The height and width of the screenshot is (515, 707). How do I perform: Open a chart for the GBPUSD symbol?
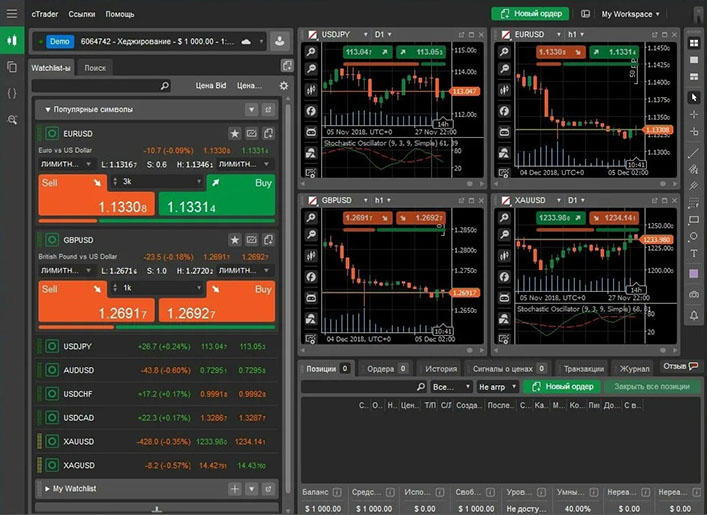pyautogui.click(x=252, y=240)
